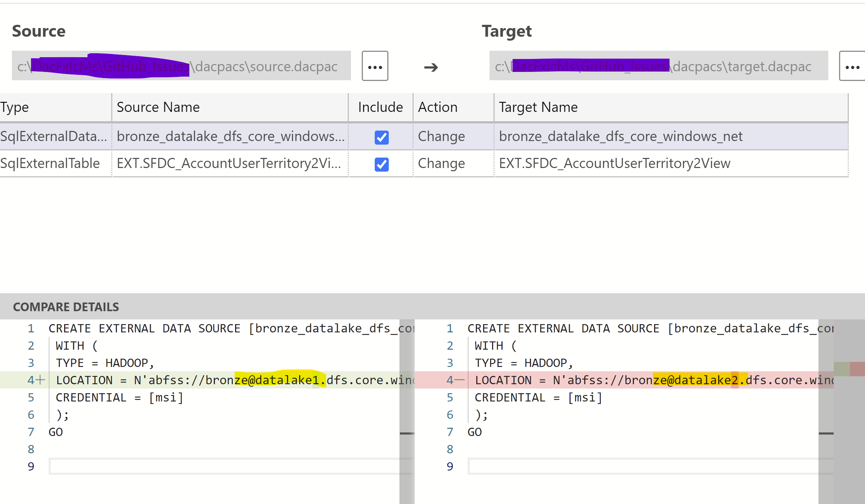Collapse the COMPARE DETAILS section
865x504 pixels.
tap(66, 307)
